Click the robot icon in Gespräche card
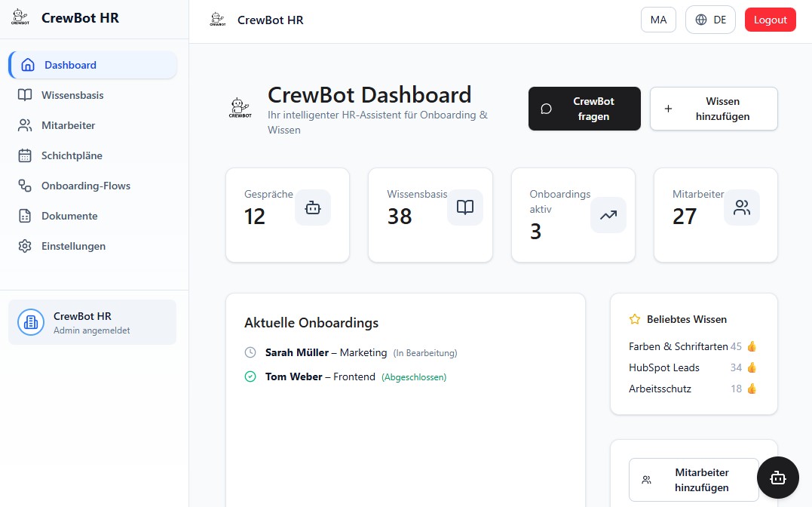The image size is (812, 507). pyautogui.click(x=313, y=207)
